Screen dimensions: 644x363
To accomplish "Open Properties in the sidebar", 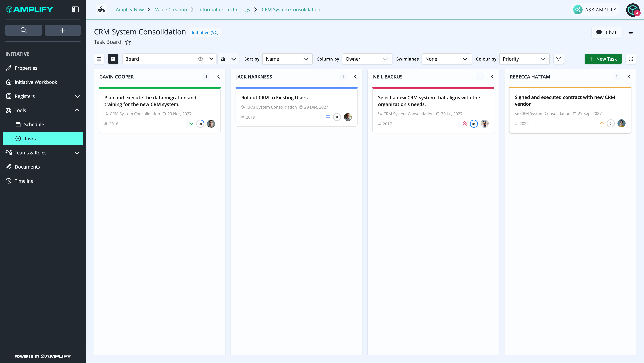I will pyautogui.click(x=43, y=68).
